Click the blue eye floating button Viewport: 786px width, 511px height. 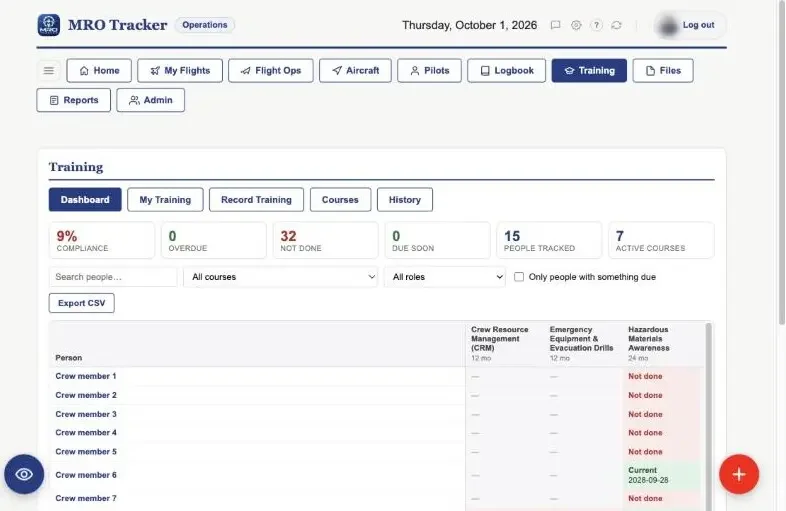point(24,474)
